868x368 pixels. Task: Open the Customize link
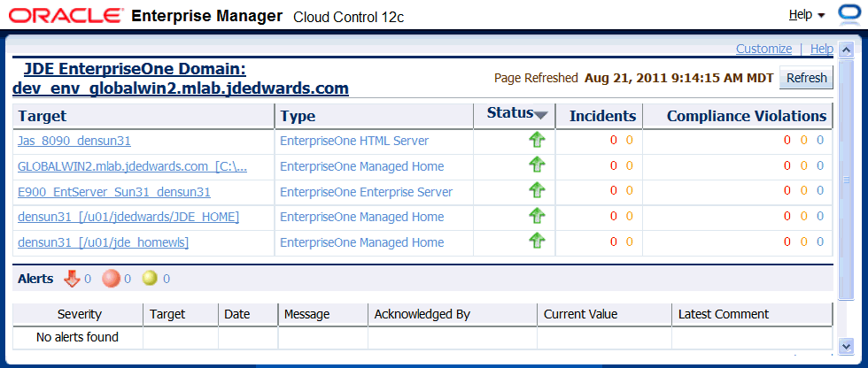(763, 49)
